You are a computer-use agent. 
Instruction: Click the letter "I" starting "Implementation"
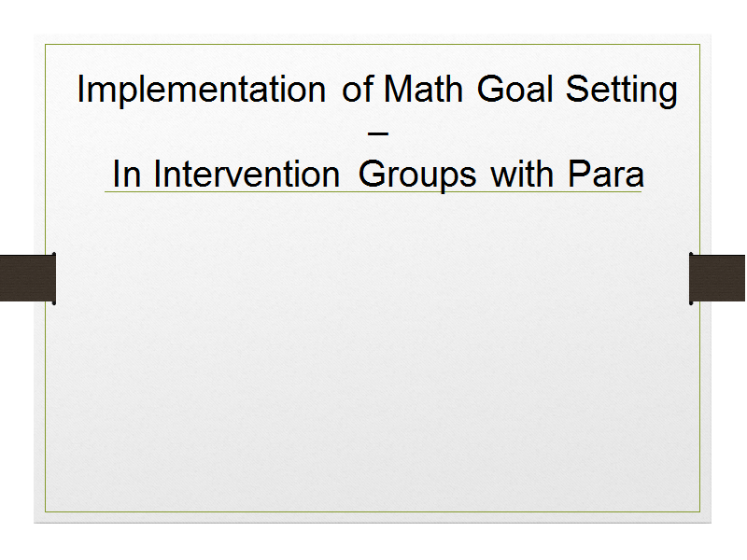pos(80,89)
